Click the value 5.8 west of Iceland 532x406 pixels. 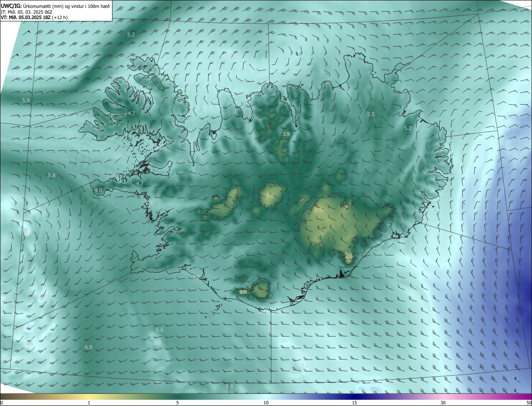pos(52,176)
